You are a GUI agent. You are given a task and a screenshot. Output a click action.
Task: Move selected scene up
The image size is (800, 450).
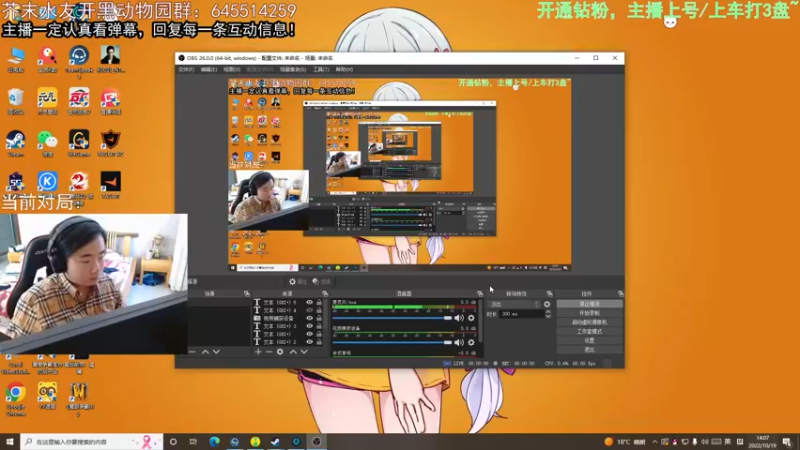pyautogui.click(x=205, y=352)
